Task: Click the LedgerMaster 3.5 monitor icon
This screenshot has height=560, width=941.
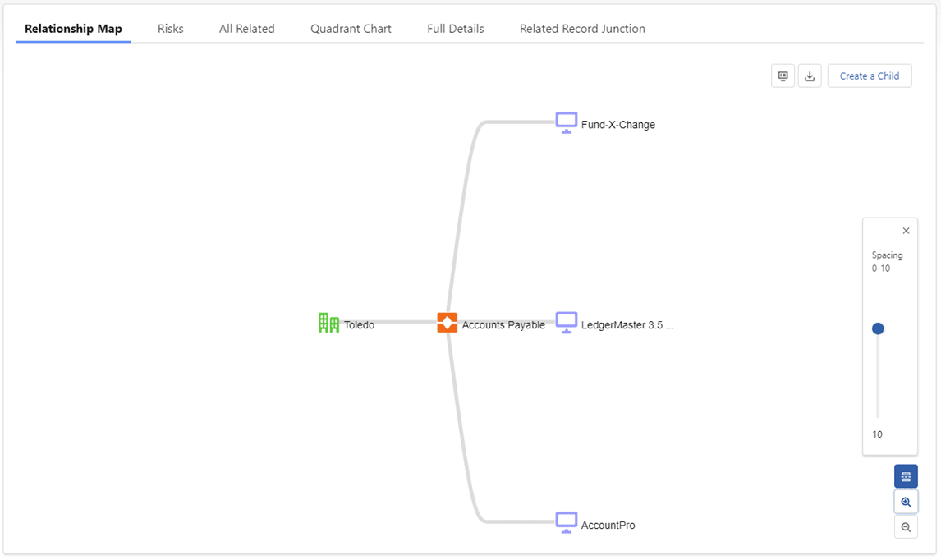Action: (x=566, y=323)
